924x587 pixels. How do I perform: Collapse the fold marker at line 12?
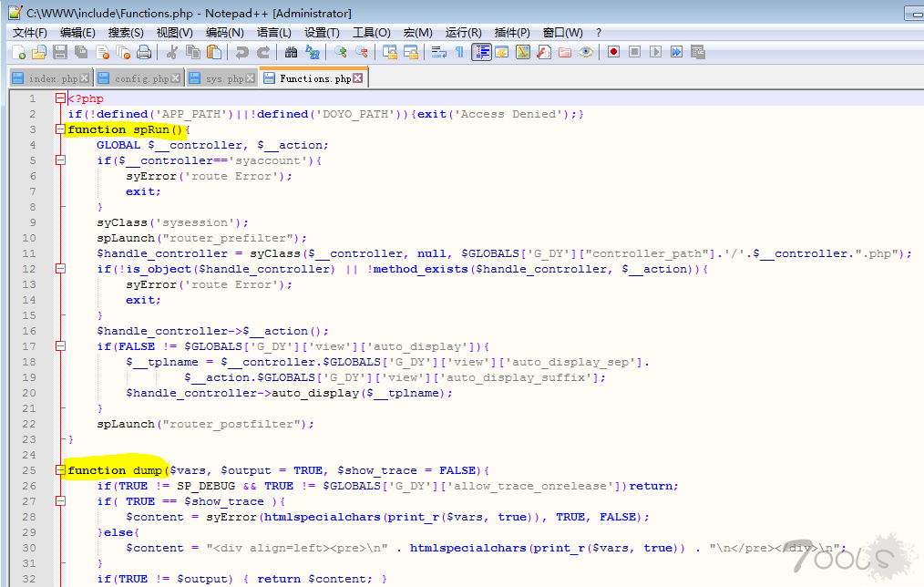[60, 268]
